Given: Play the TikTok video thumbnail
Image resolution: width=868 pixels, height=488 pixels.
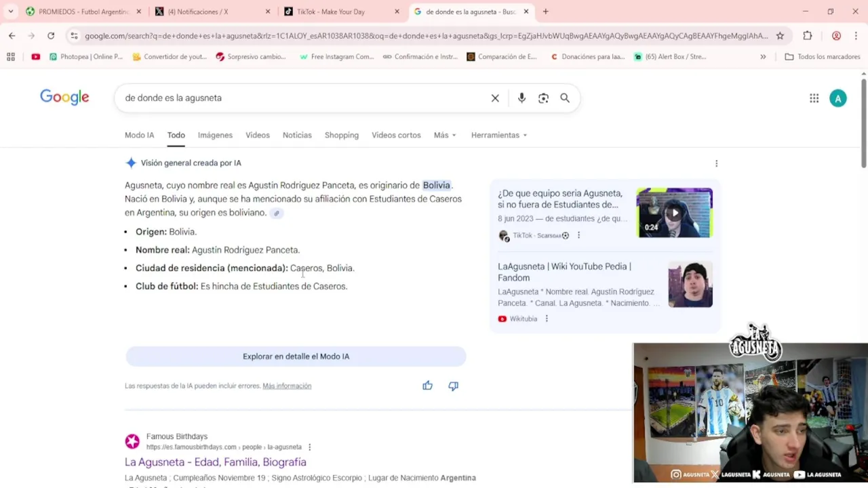Looking at the screenshot, I should click(674, 213).
